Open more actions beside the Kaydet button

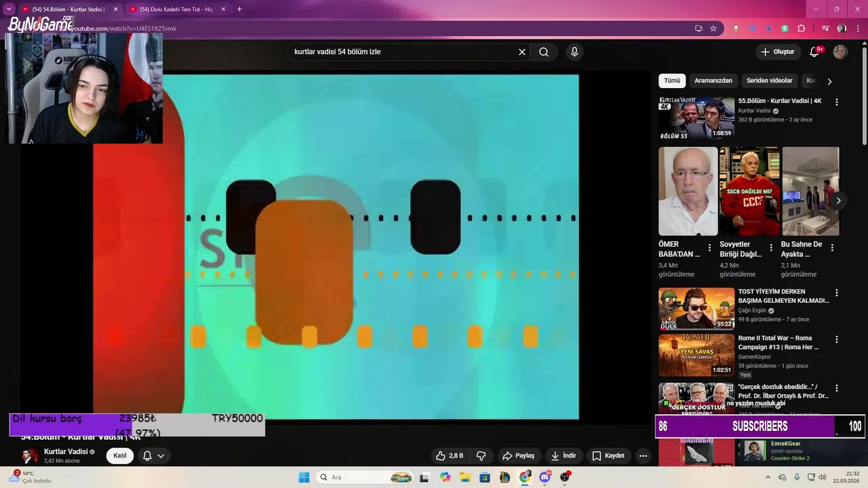click(x=643, y=455)
